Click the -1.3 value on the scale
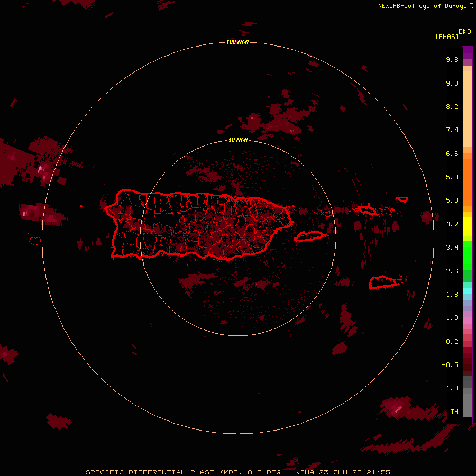The image size is (476, 476). pos(450,388)
